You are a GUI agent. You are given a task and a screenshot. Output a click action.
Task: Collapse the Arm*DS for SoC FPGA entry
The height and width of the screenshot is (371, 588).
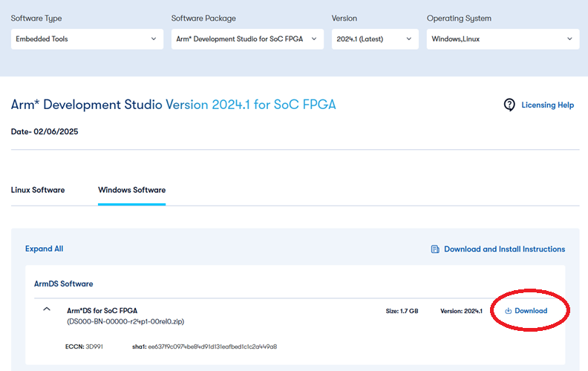click(x=47, y=309)
